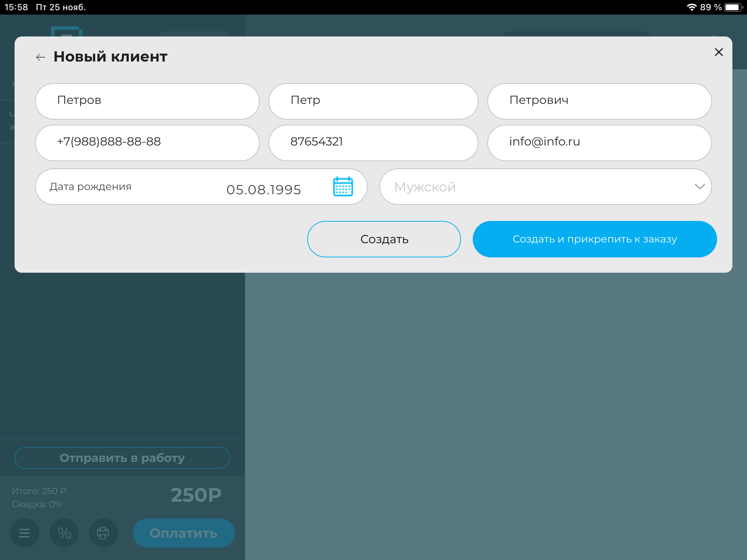Open the calendar date picker
This screenshot has height=560, width=747.
tap(342, 186)
